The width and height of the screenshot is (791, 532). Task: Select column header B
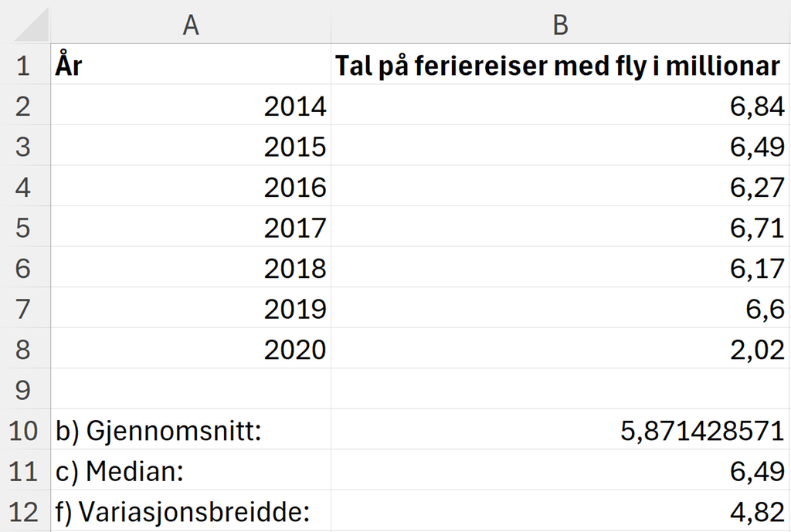click(560, 25)
